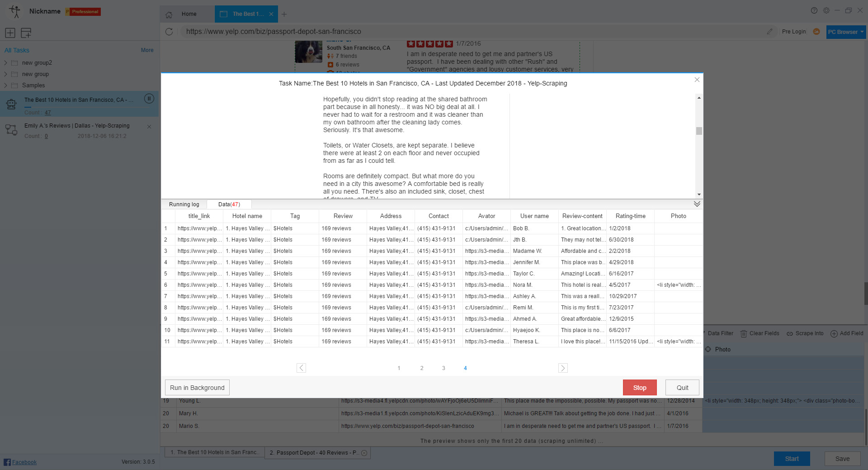
Task: Close the Passport Depot bottom tab
Action: pos(364,453)
